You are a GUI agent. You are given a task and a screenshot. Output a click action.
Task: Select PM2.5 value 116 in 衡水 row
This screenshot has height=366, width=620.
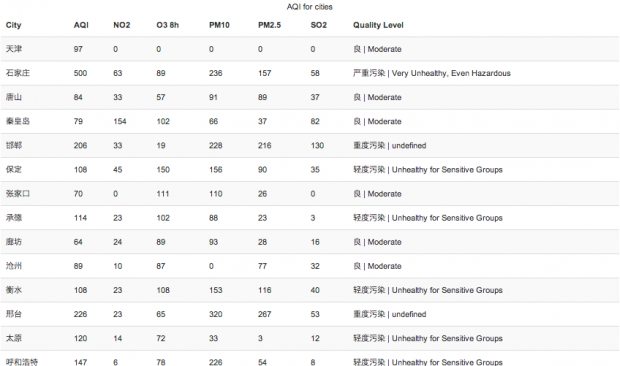tap(265, 290)
